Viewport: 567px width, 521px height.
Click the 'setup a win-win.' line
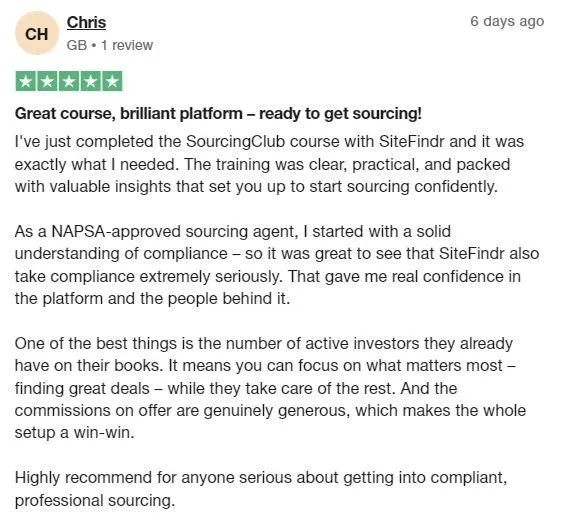(74, 433)
